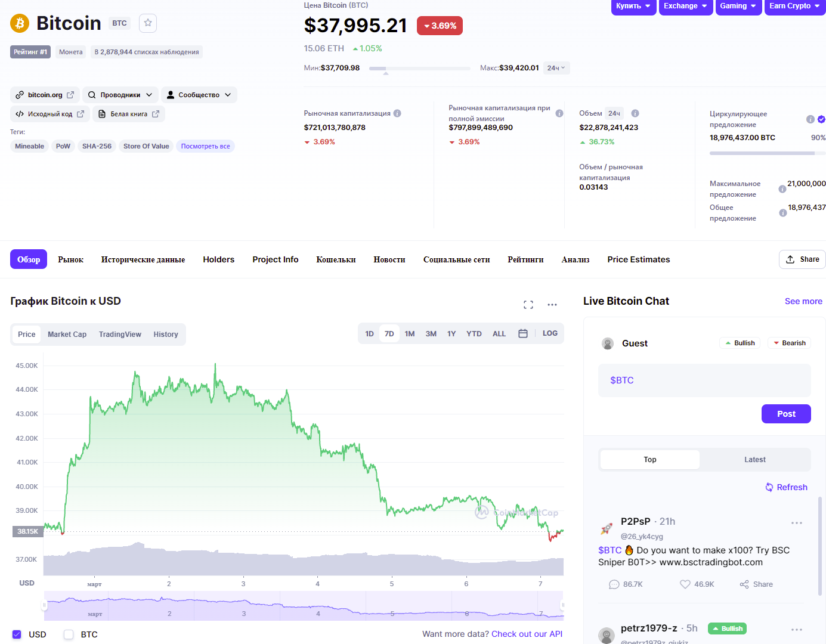Image resolution: width=826 pixels, height=644 pixels.
Task: Enable BTC currency checkbox
Action: coord(69,634)
